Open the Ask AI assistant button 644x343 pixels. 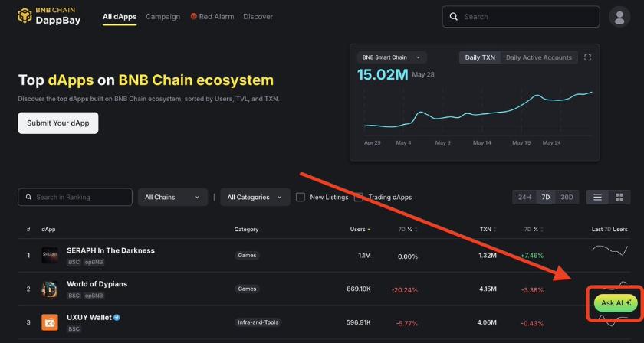pyautogui.click(x=616, y=303)
